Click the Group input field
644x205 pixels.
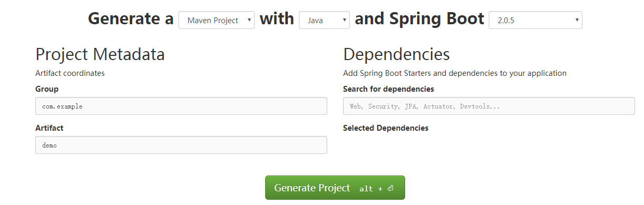[181, 106]
